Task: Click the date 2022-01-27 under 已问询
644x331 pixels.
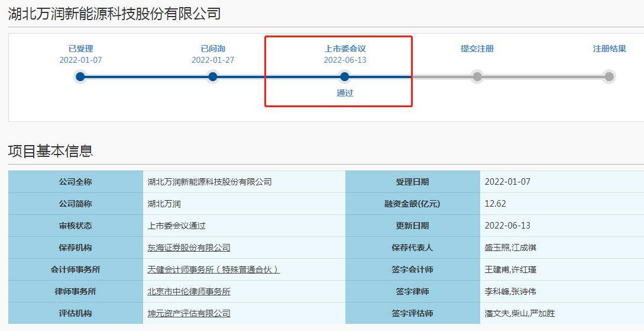Action: (x=213, y=60)
